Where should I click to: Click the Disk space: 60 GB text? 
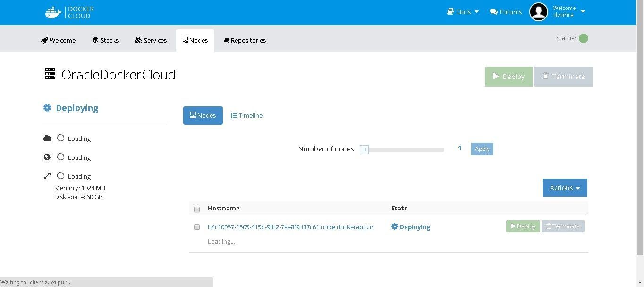[x=78, y=197]
